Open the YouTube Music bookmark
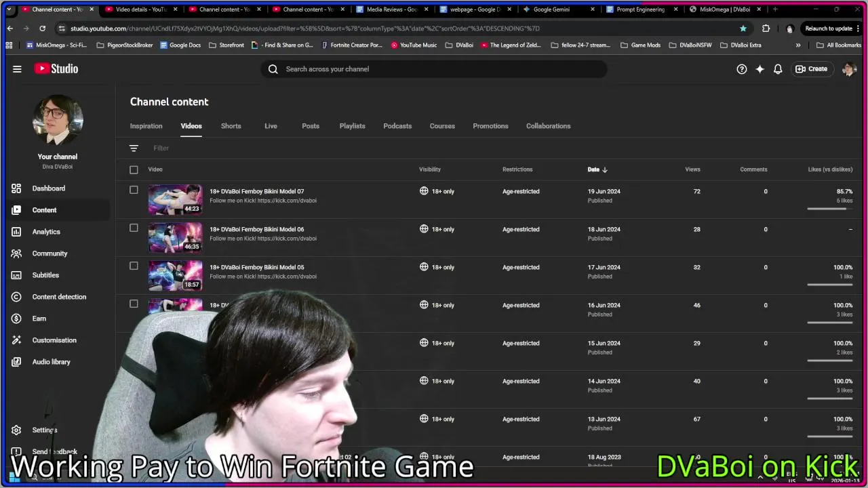 coord(414,45)
